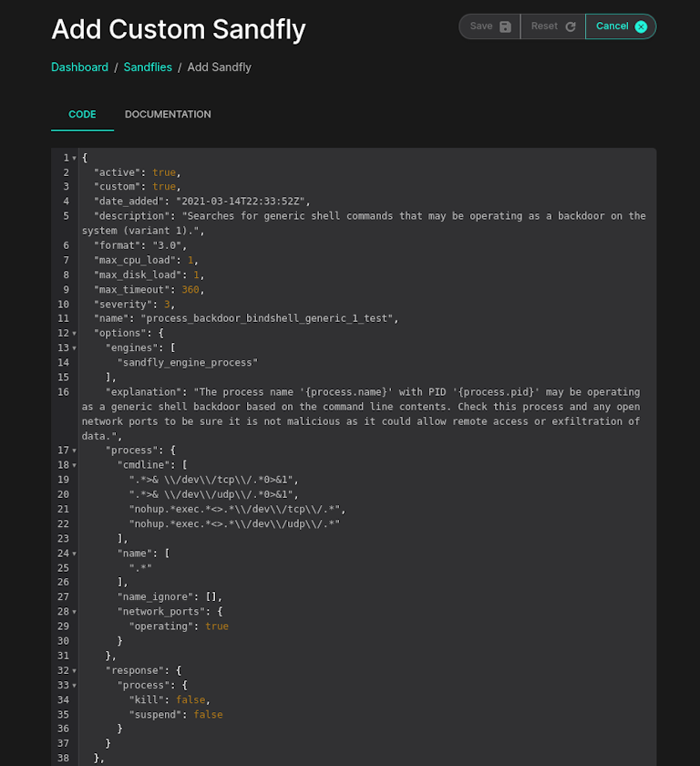The image size is (700, 766).
Task: Click the name process_backdoor_bindshell_generic_1_test
Action: 266,318
